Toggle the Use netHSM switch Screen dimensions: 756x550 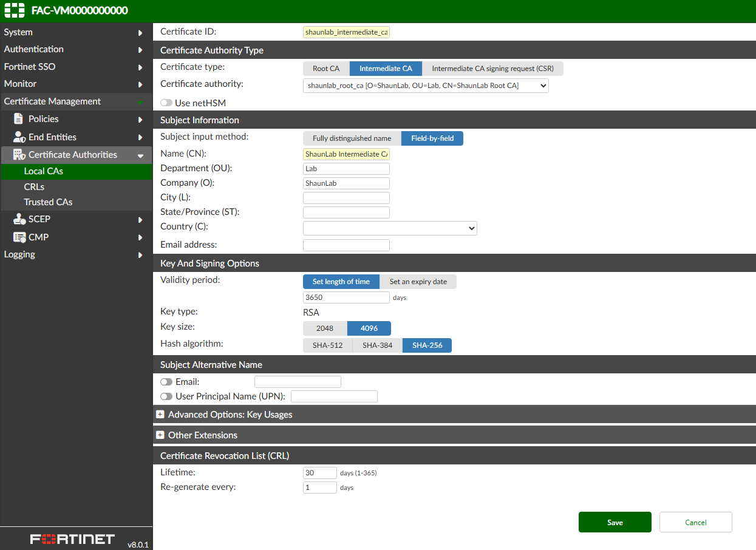tap(166, 103)
